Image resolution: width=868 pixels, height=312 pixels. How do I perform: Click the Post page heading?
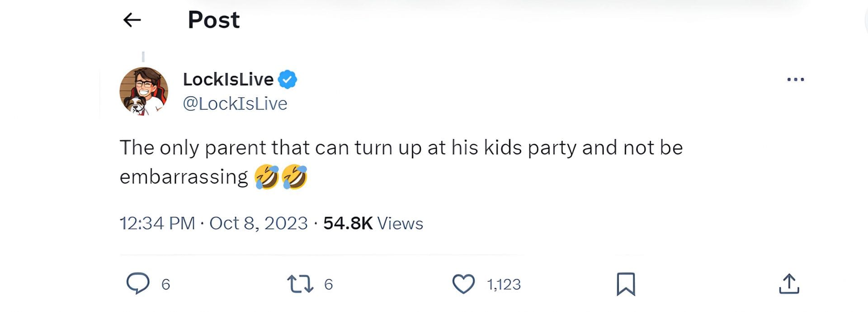[x=213, y=20]
